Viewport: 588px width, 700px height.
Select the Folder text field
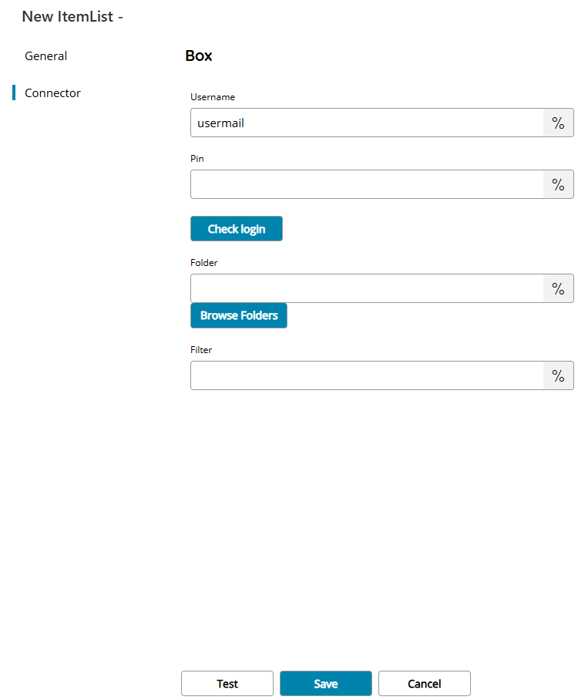(367, 288)
